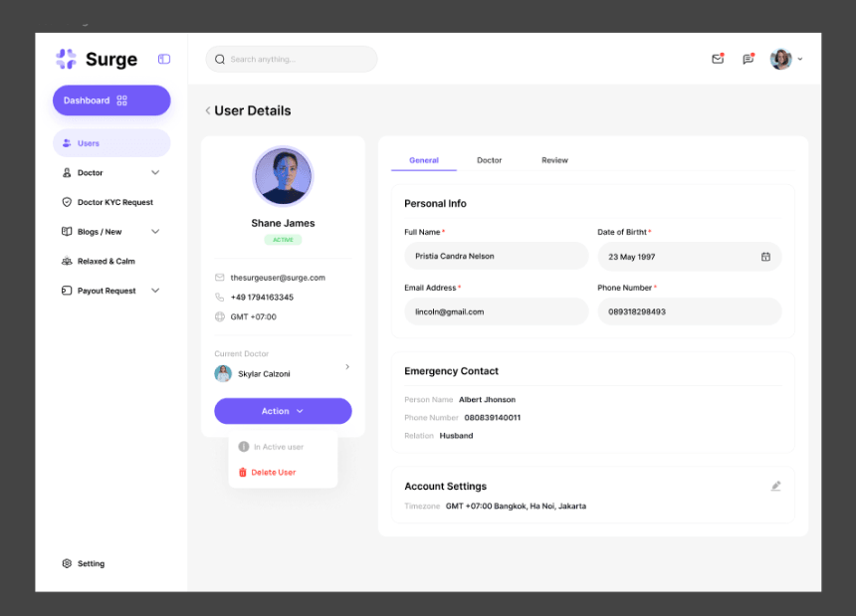Click the Surge logo icon
The height and width of the screenshot is (616, 856).
pyautogui.click(x=64, y=59)
